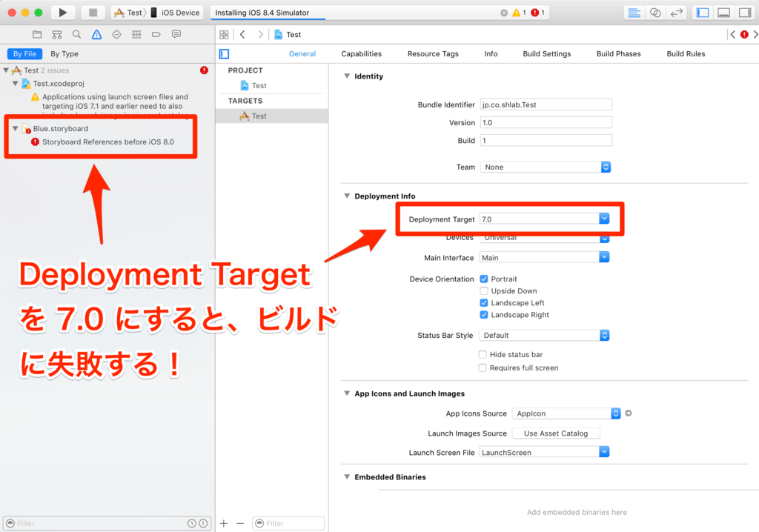Add a target with plus button
Image resolution: width=759 pixels, height=532 pixels.
[224, 523]
